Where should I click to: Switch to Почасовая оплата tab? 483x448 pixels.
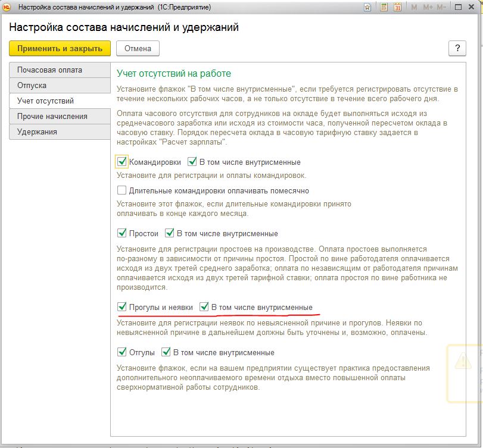(60, 70)
